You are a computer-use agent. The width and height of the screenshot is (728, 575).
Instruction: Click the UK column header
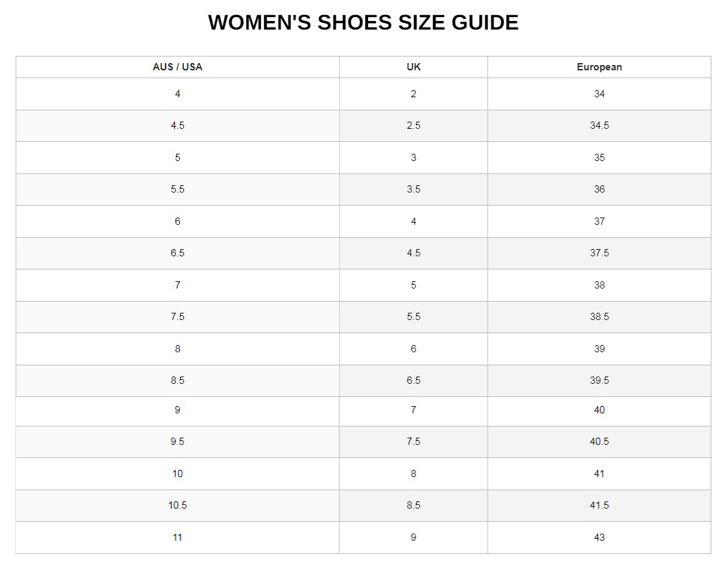click(413, 67)
